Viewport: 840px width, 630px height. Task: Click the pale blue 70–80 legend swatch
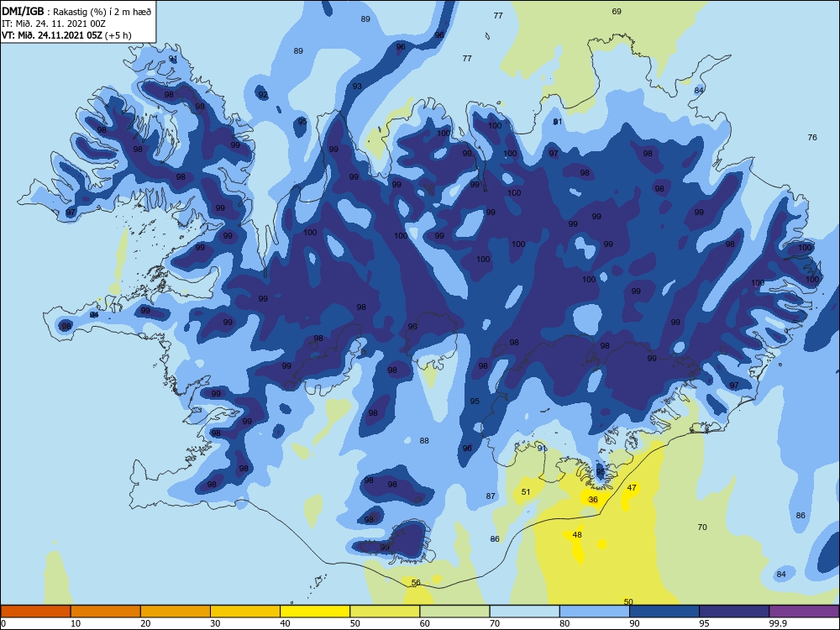click(x=524, y=612)
